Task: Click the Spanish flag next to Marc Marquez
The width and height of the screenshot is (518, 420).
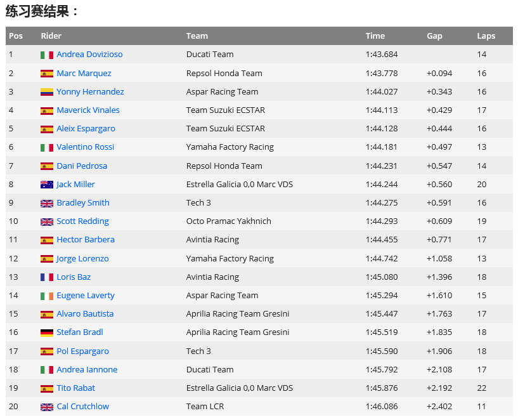Action: 46,74
